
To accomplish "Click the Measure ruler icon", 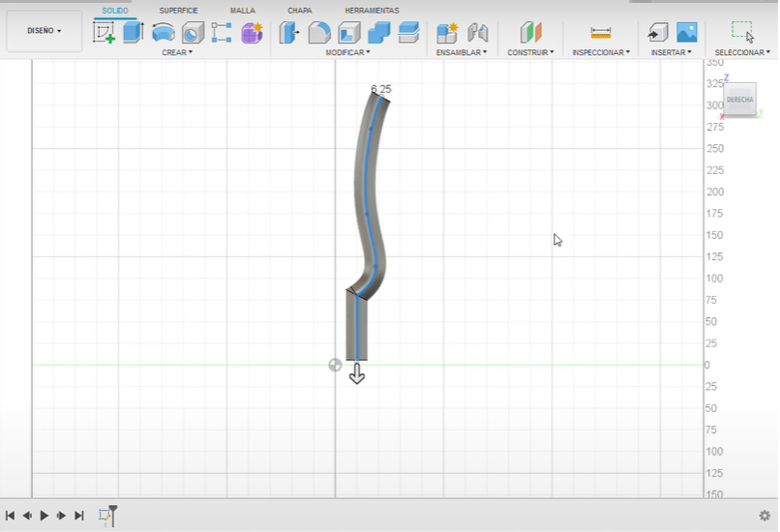I will (x=600, y=33).
